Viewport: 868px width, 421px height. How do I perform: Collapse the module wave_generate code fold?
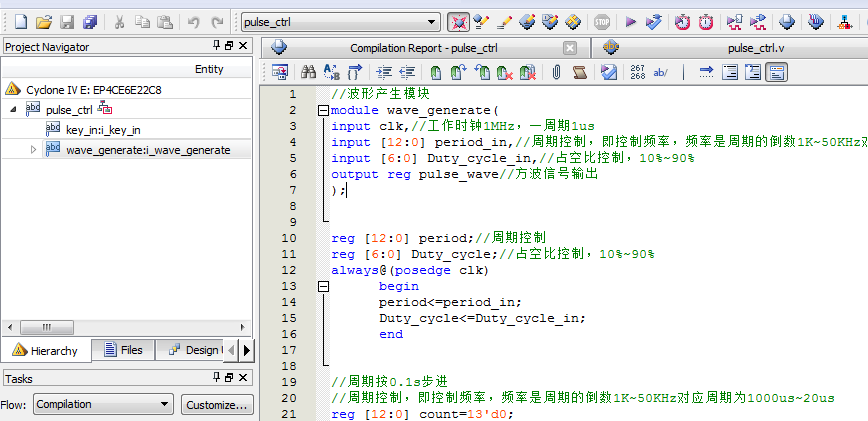coord(322,110)
